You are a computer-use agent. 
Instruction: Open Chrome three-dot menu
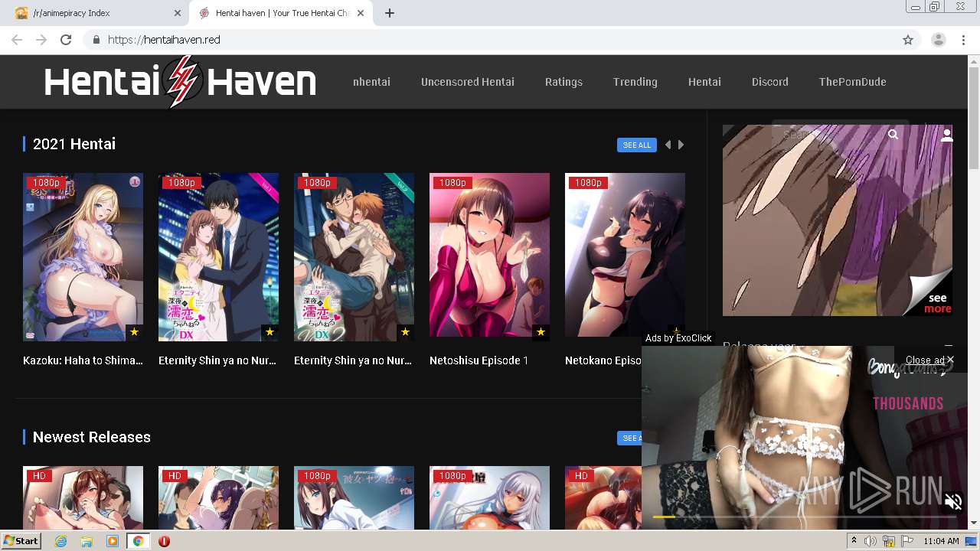[964, 40]
